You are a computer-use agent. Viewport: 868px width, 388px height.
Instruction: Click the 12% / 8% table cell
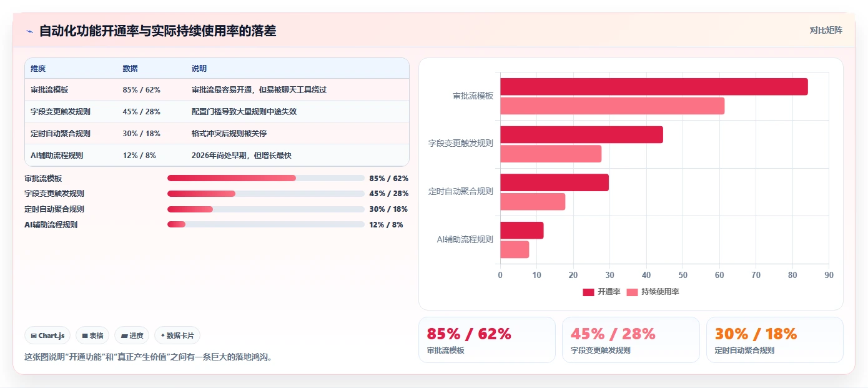click(x=139, y=156)
